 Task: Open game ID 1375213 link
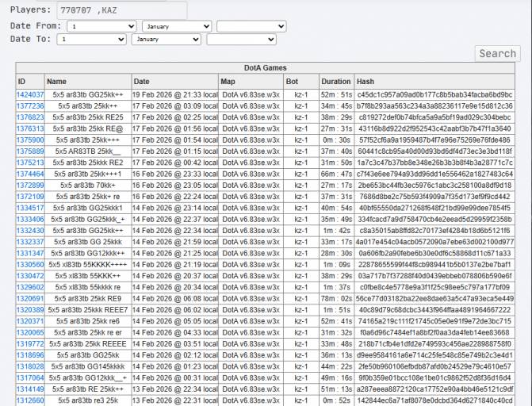coord(30,163)
